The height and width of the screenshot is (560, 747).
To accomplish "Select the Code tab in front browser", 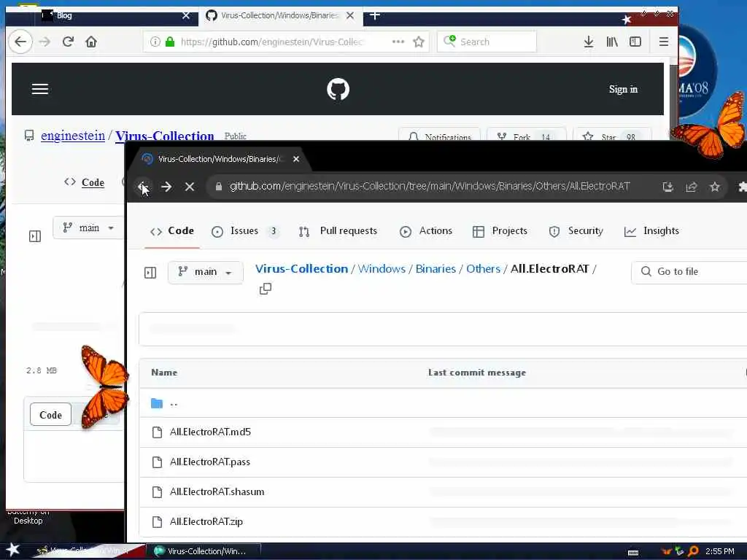I will [172, 231].
